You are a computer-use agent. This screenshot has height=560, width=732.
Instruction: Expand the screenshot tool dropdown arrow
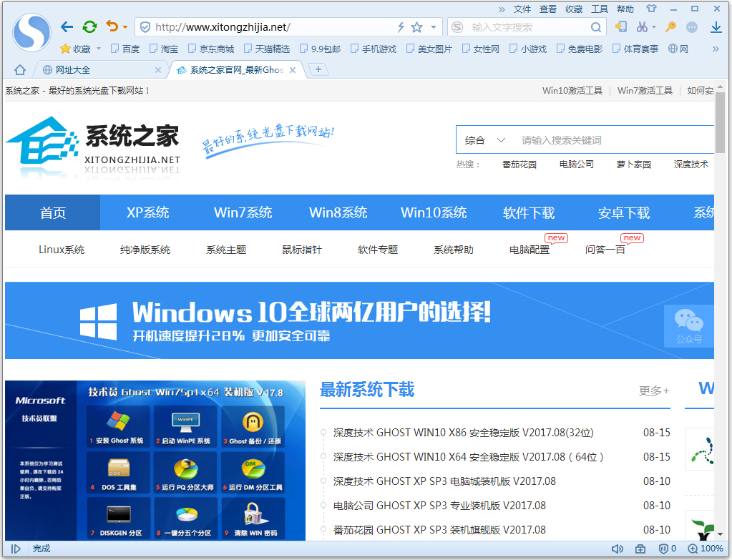pyautogui.click(x=653, y=27)
